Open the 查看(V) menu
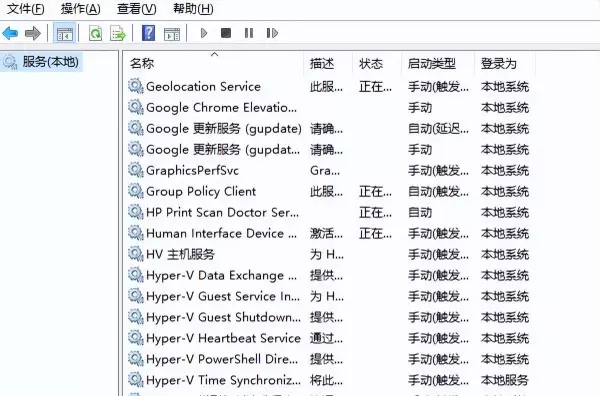The height and width of the screenshot is (396, 600). coord(137,8)
